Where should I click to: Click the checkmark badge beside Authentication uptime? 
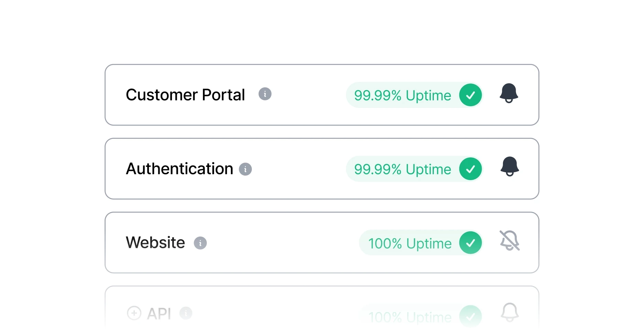(470, 169)
